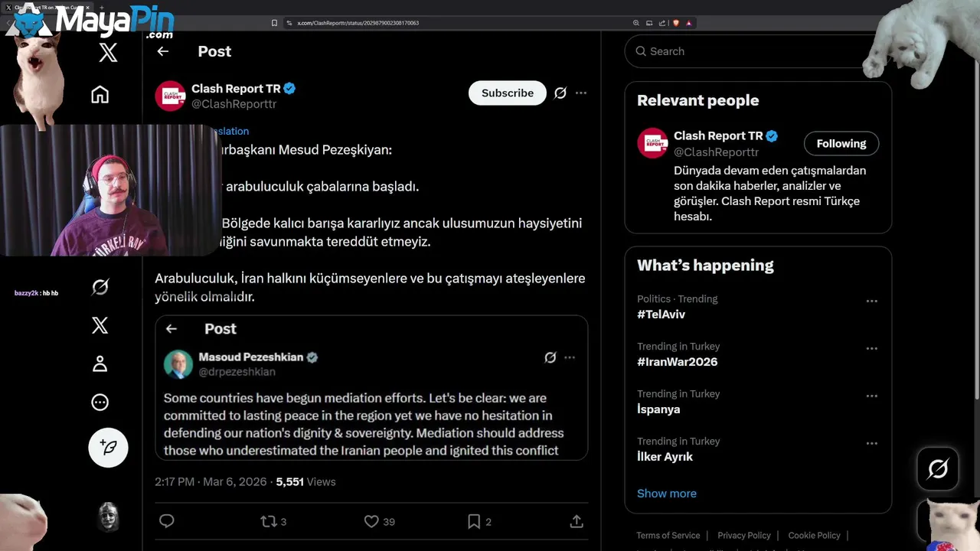Like the Clash Report TR post
980x551 pixels.
pyautogui.click(x=371, y=521)
